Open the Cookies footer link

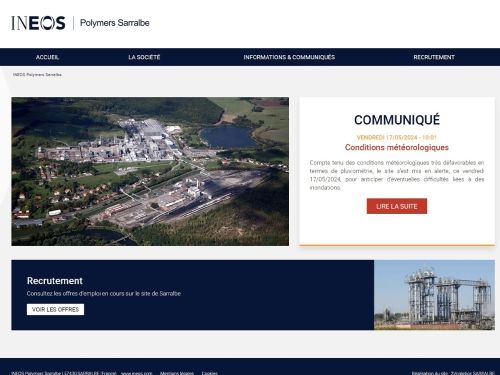(210, 373)
